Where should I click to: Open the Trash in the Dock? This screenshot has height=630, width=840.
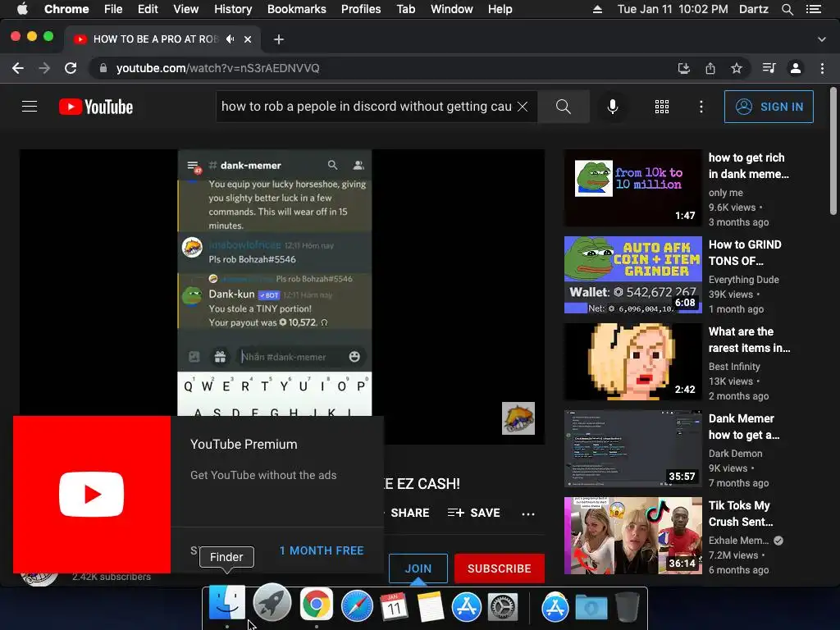coord(628,606)
